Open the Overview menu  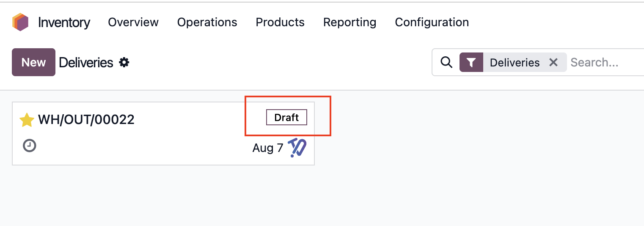133,22
